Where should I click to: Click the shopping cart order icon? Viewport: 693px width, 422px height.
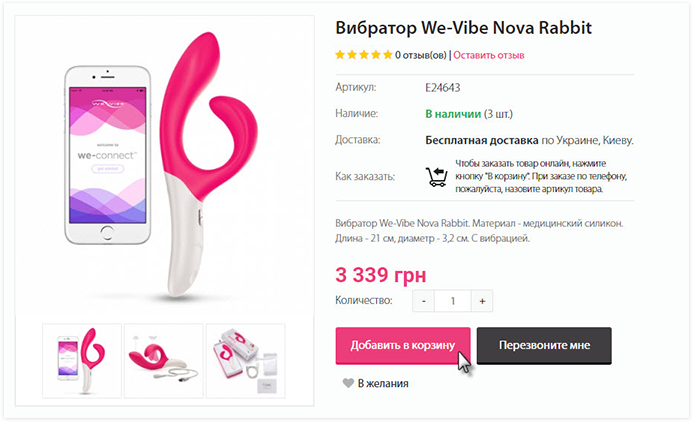(437, 177)
